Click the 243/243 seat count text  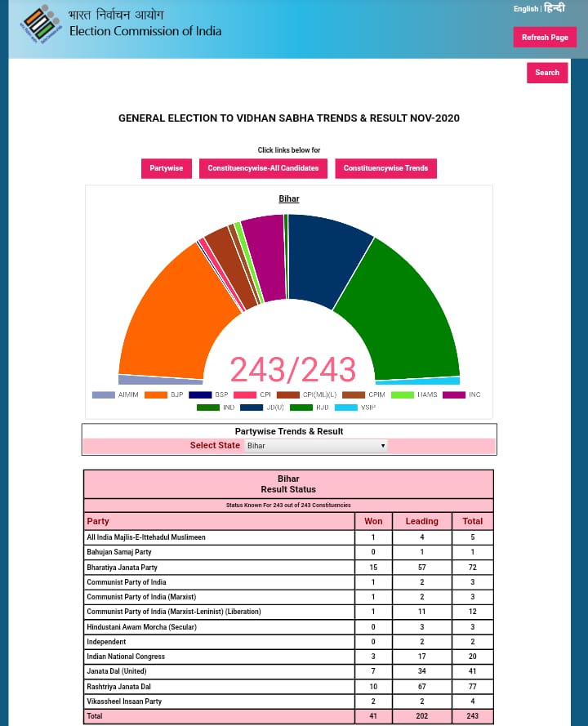click(x=293, y=369)
